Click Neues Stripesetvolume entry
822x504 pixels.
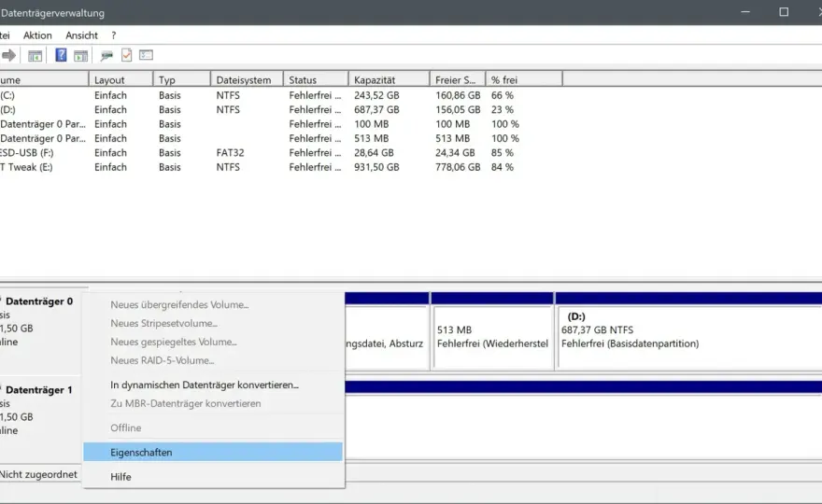click(x=213, y=324)
